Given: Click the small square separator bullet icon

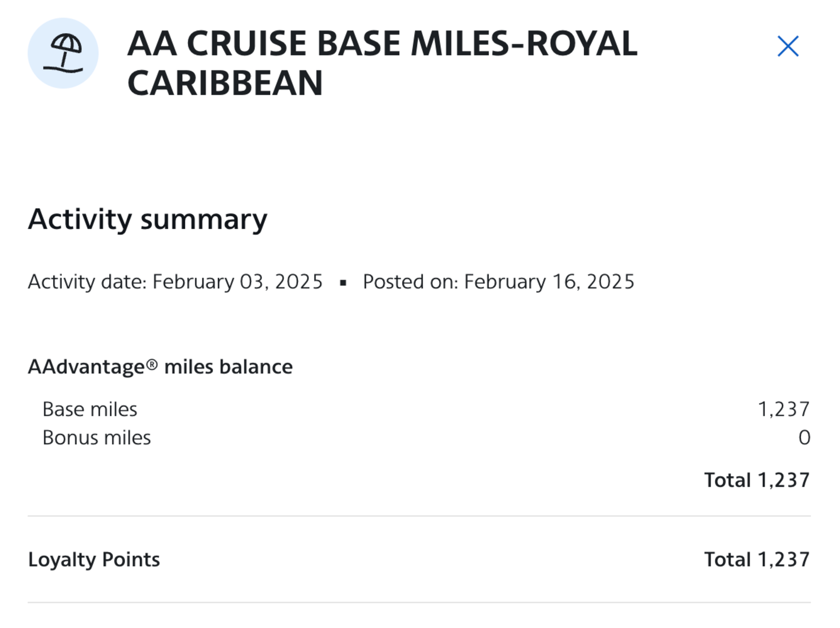Looking at the screenshot, I should coord(344,282).
